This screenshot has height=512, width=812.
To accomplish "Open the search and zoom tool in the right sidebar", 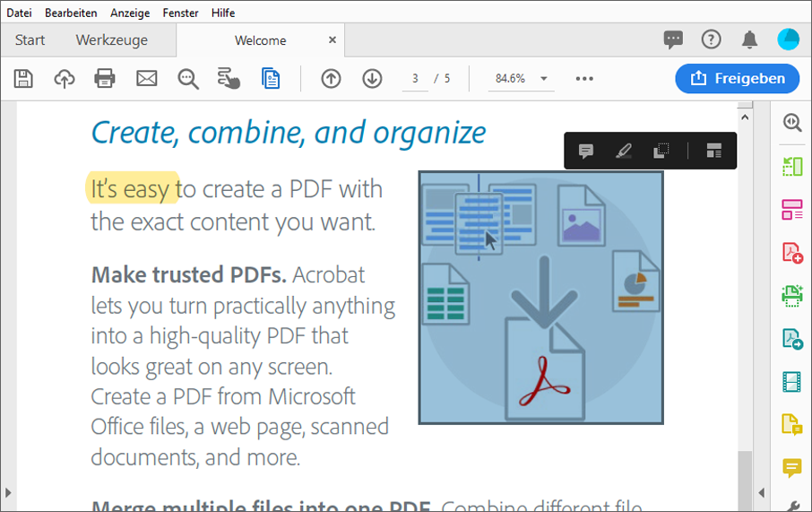I will click(x=792, y=123).
